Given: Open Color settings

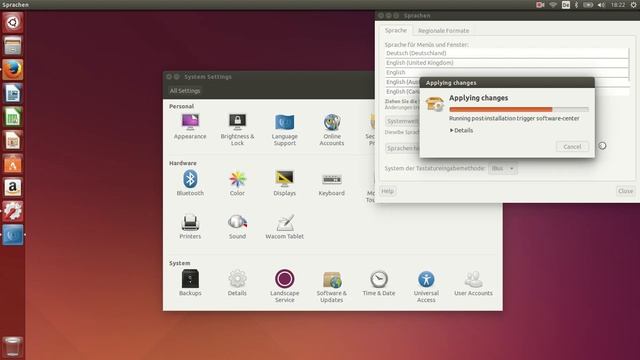Looking at the screenshot, I should coord(237,183).
